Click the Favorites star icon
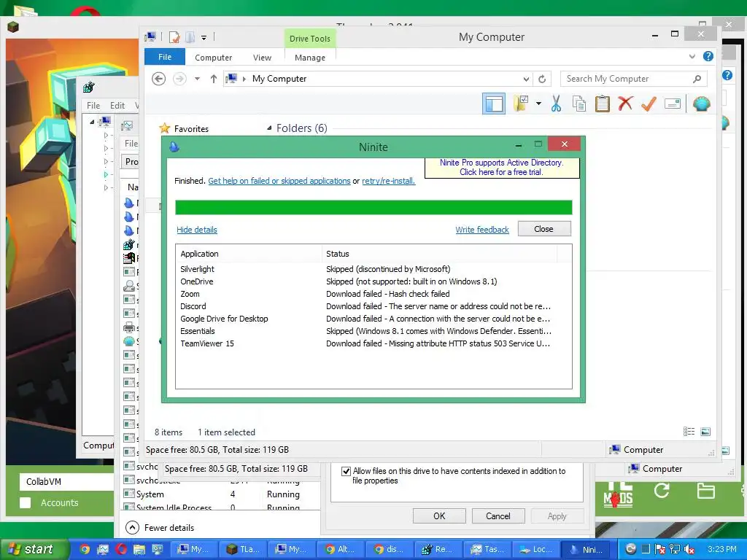This screenshot has height=560, width=747. click(165, 128)
